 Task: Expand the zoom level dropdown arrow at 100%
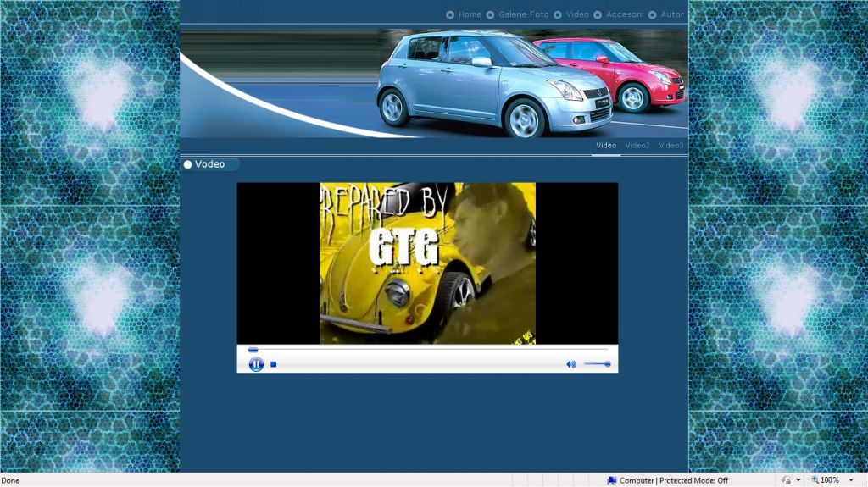pos(851,480)
